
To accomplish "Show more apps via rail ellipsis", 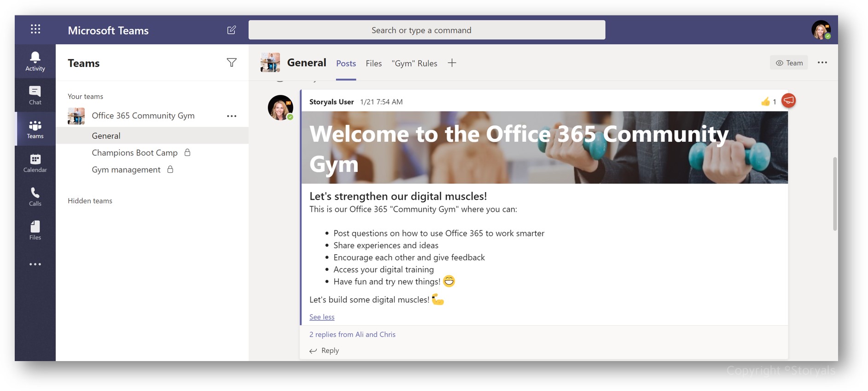I will pyautogui.click(x=35, y=264).
